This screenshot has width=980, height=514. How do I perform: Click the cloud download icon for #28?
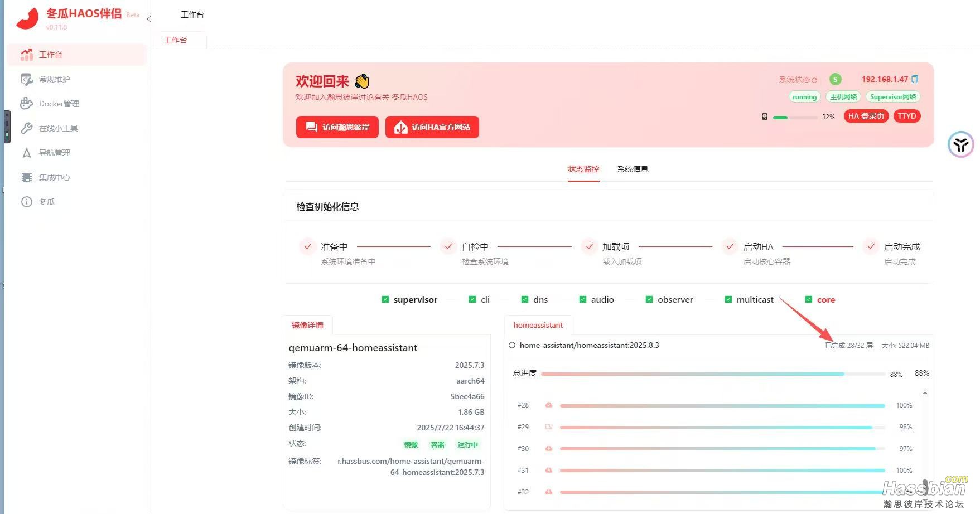(549, 405)
